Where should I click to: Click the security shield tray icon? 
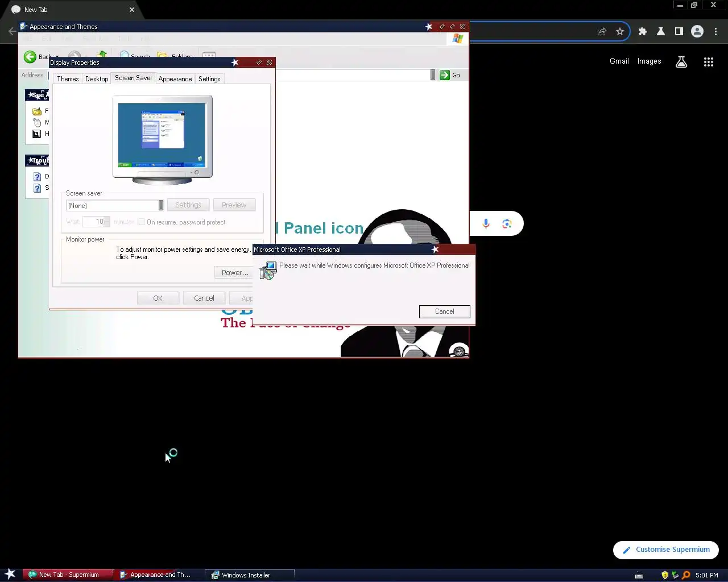pyautogui.click(x=665, y=575)
